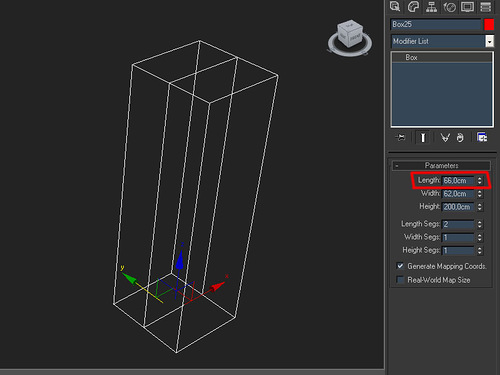Enable Real-World Map Size checkbox
This screenshot has height=375, width=500.
point(400,280)
